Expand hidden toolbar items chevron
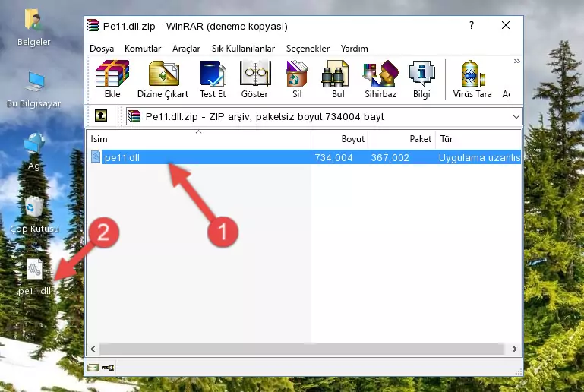Viewport: 584px width, 392px height. pos(516,61)
